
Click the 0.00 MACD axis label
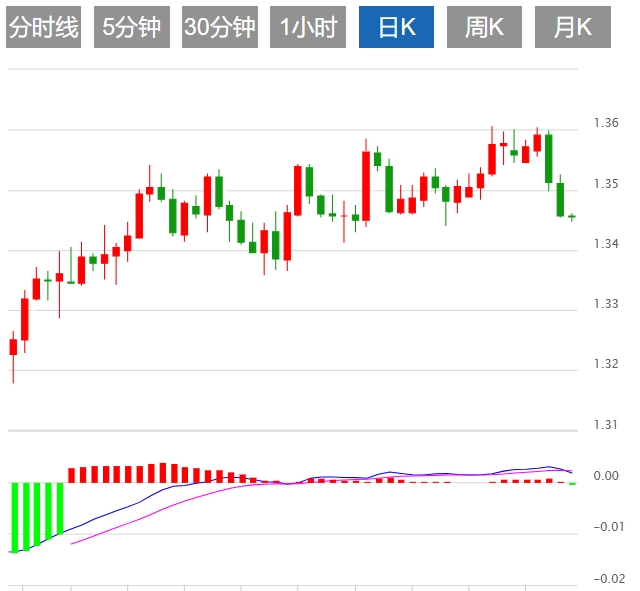pos(606,475)
